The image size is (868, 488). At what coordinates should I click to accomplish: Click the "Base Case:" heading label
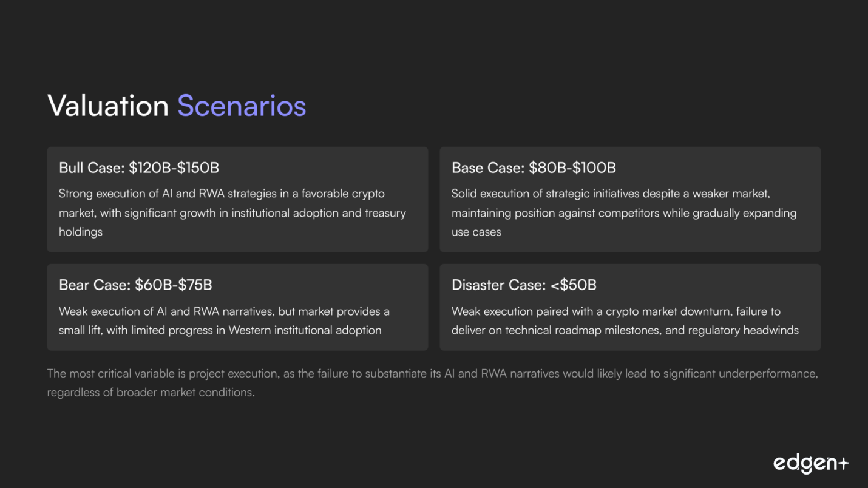pyautogui.click(x=488, y=168)
